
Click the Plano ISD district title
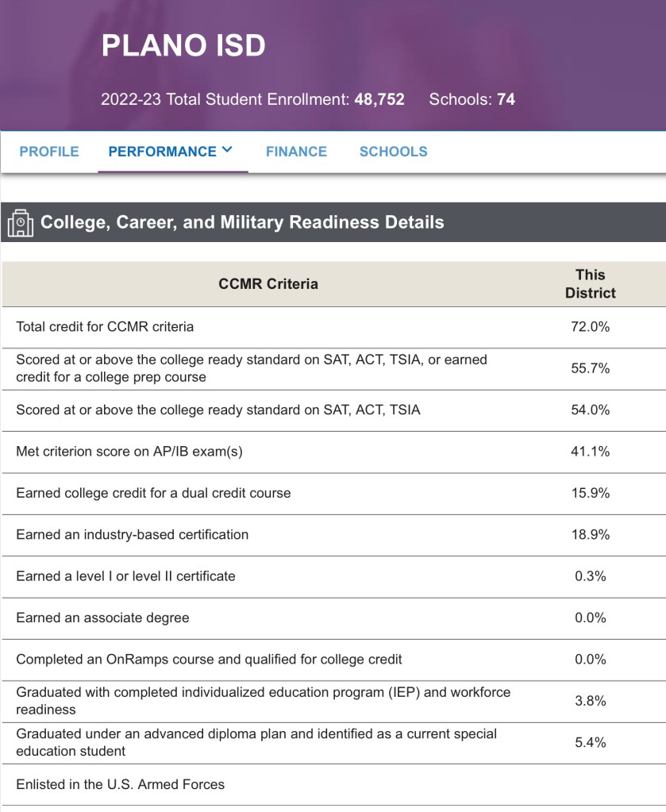(x=183, y=46)
